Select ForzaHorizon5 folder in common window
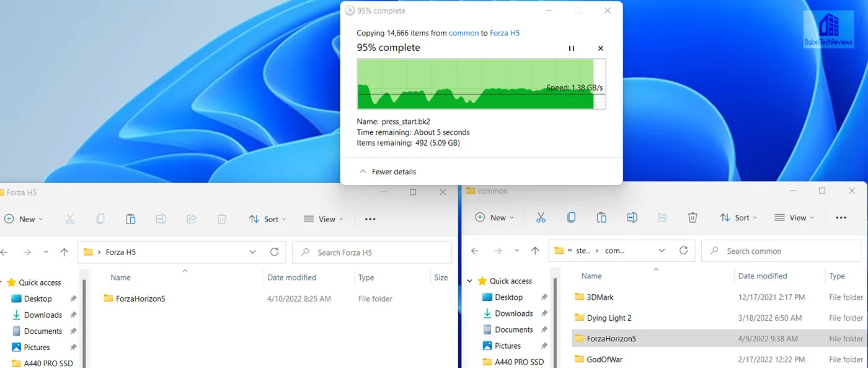Viewport: 868px width, 368px height. pos(605,339)
